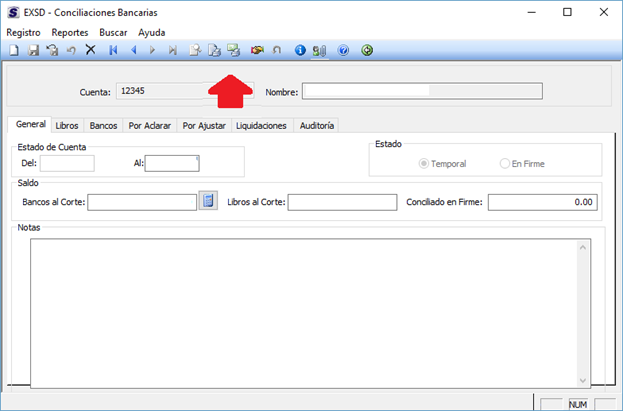
Task: Click the Del date input field
Action: (x=67, y=163)
